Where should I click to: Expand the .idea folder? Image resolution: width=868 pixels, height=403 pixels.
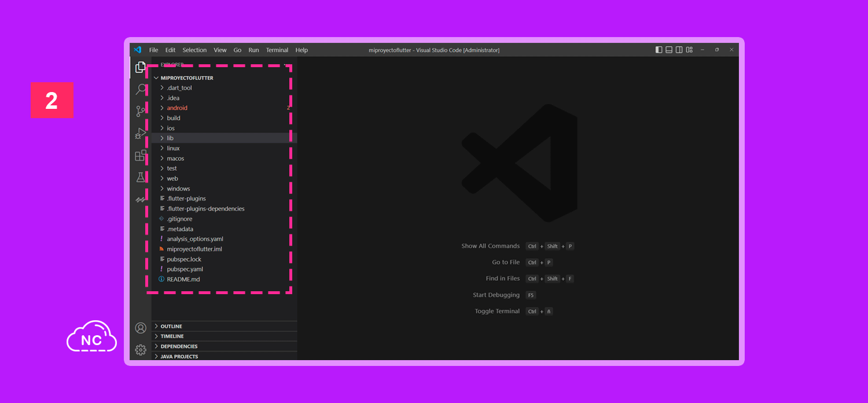pos(224,98)
